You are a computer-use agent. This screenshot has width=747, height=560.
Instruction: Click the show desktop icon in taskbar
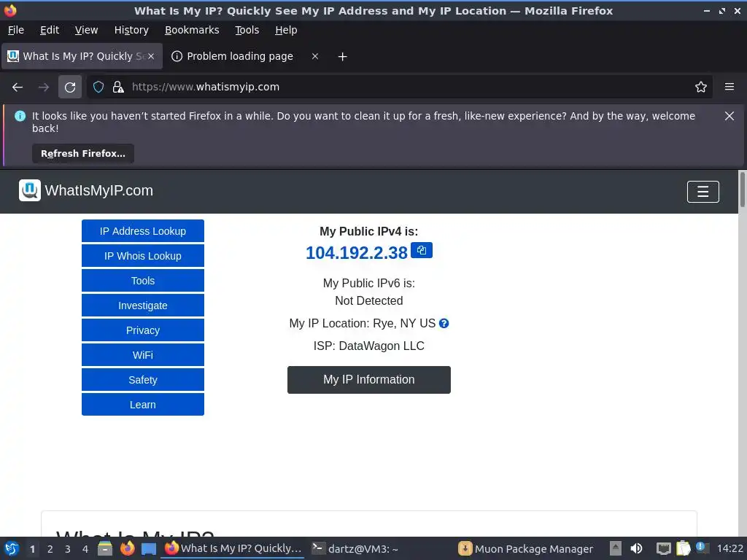[149, 549]
